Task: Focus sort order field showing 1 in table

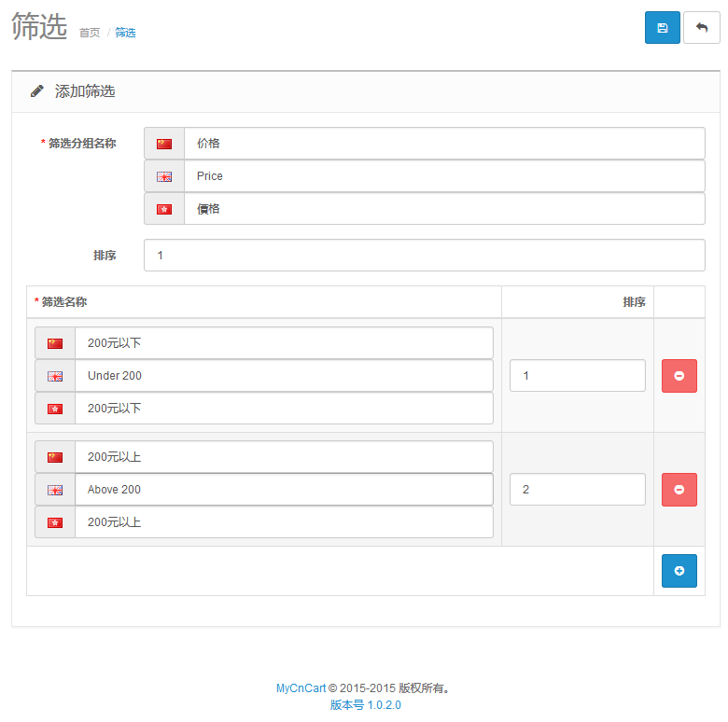Action: click(x=577, y=376)
